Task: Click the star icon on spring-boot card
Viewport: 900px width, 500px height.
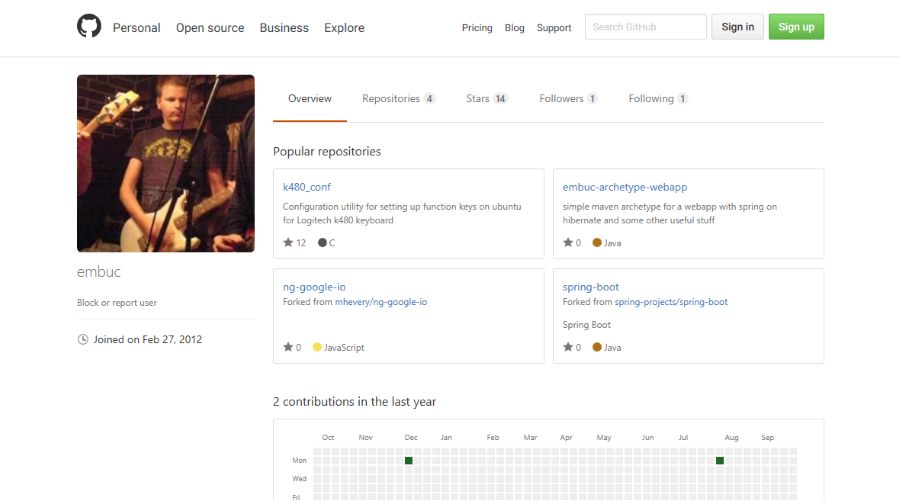Action: (x=568, y=348)
